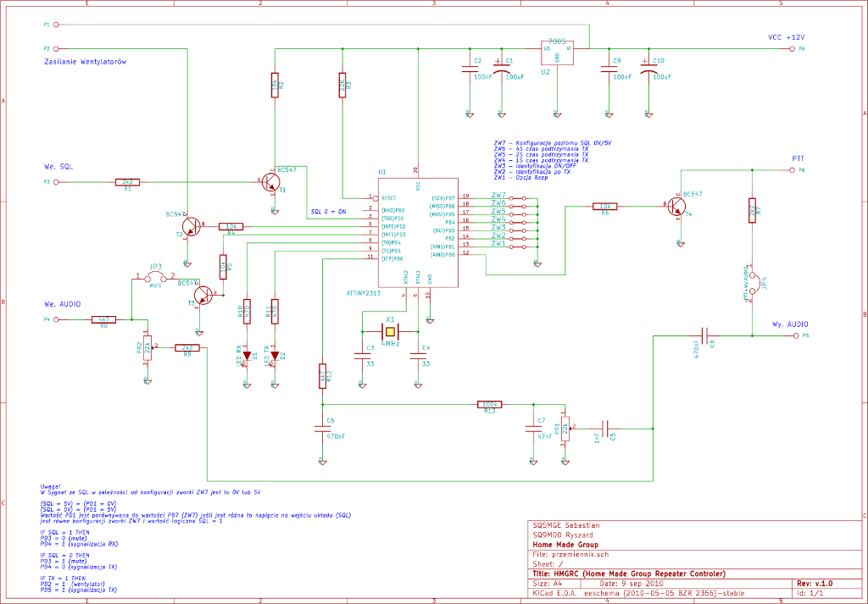Select the LED TX diode D2
Screen dimensions: 868x604
(x=274, y=354)
